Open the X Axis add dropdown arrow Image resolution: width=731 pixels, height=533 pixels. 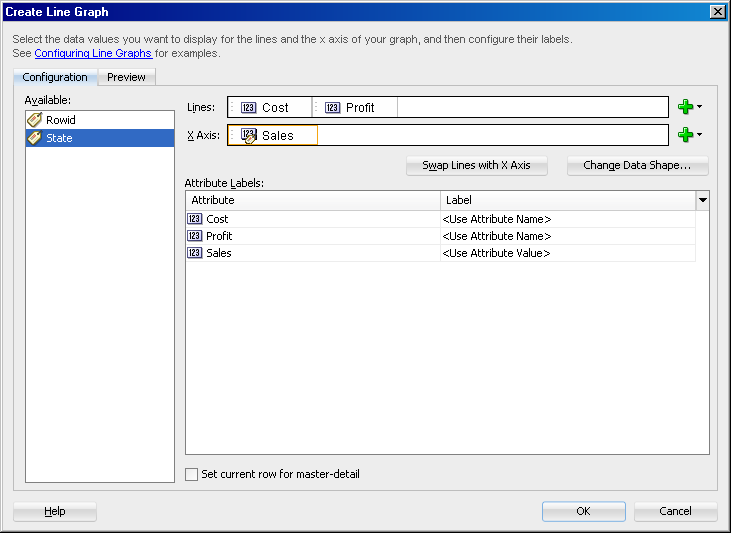[x=699, y=135]
